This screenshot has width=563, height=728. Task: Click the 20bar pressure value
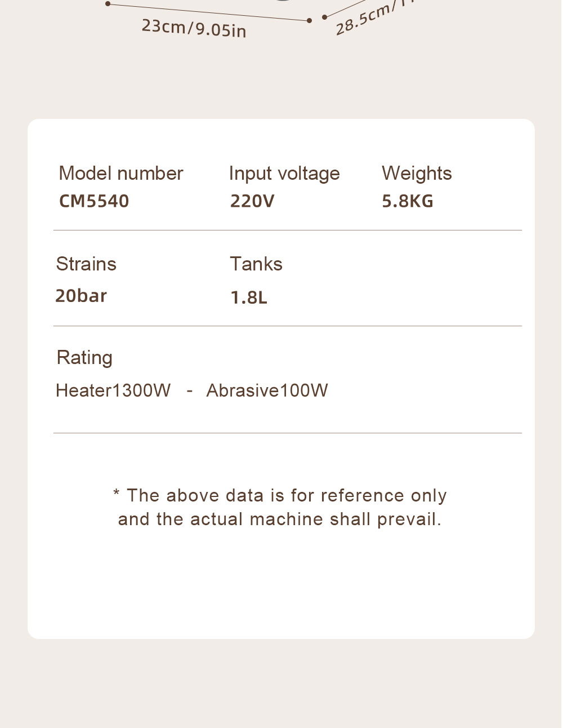point(81,296)
